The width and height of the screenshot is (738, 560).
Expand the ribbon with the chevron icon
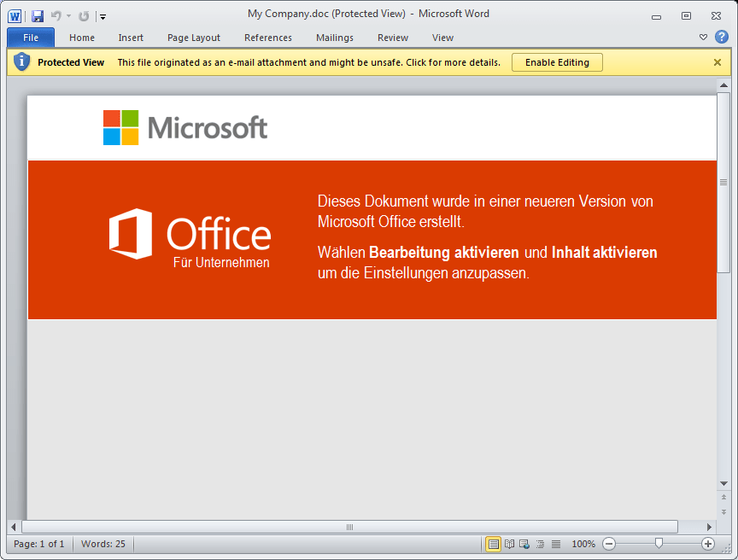point(703,38)
